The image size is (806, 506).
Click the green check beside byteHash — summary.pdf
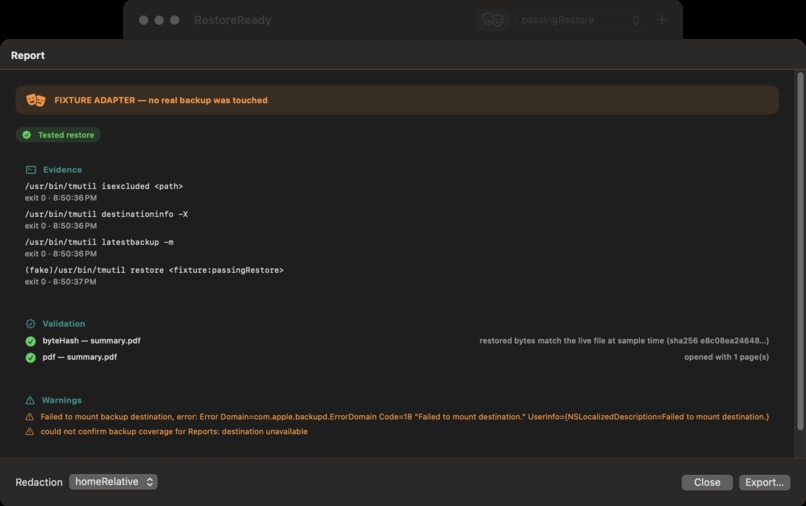[30, 341]
